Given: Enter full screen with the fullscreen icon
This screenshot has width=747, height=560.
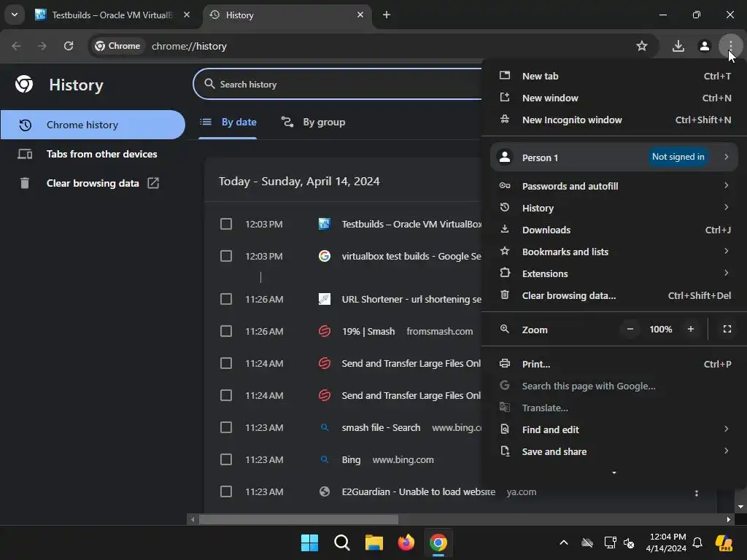Looking at the screenshot, I should pyautogui.click(x=727, y=329).
